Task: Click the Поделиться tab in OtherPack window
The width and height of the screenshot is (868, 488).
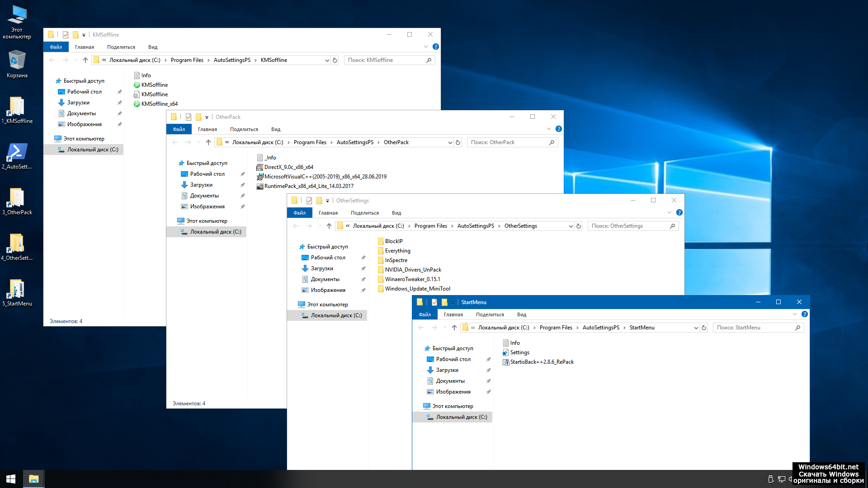Action: [243, 129]
